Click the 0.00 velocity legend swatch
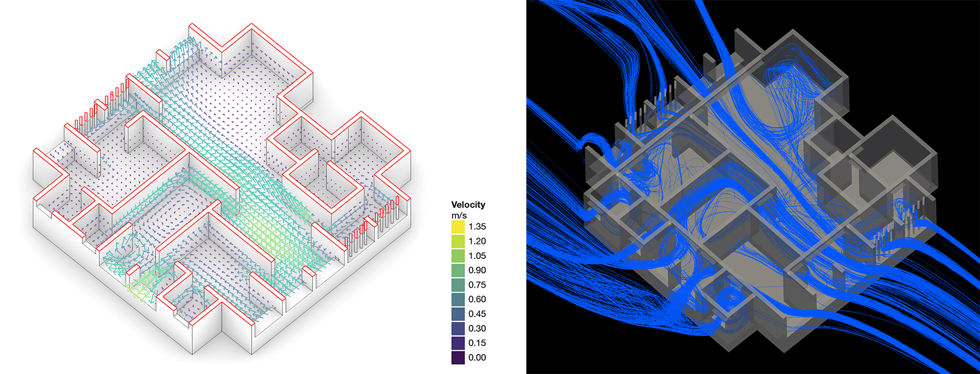 tap(458, 357)
